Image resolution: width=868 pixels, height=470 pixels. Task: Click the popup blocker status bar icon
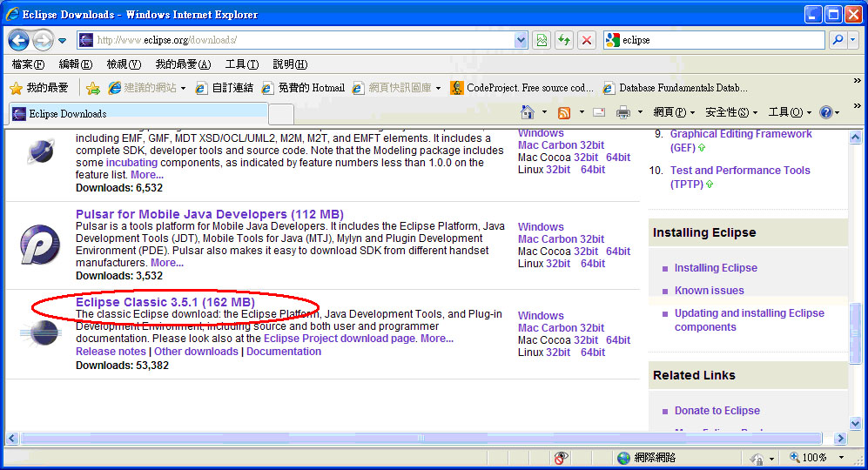click(x=561, y=458)
